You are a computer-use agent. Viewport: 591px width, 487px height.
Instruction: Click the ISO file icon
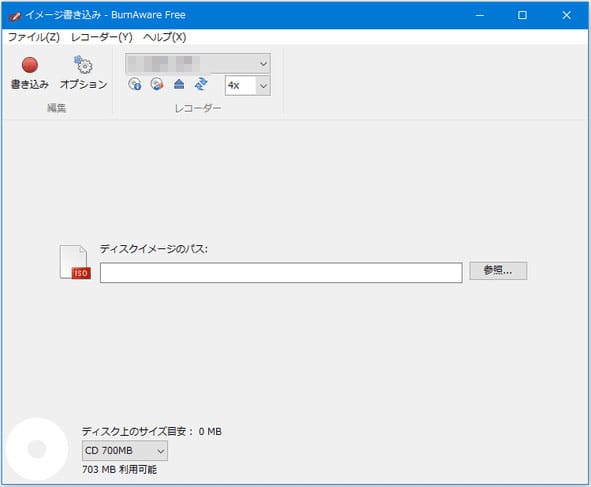(75, 262)
